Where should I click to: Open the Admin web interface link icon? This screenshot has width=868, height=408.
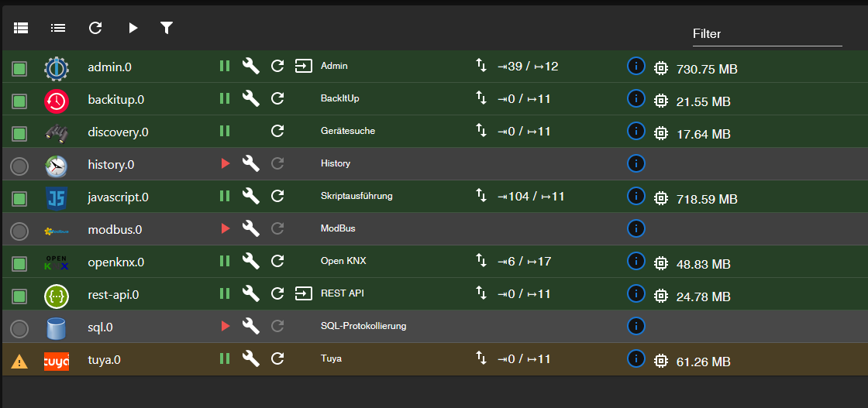(x=303, y=66)
